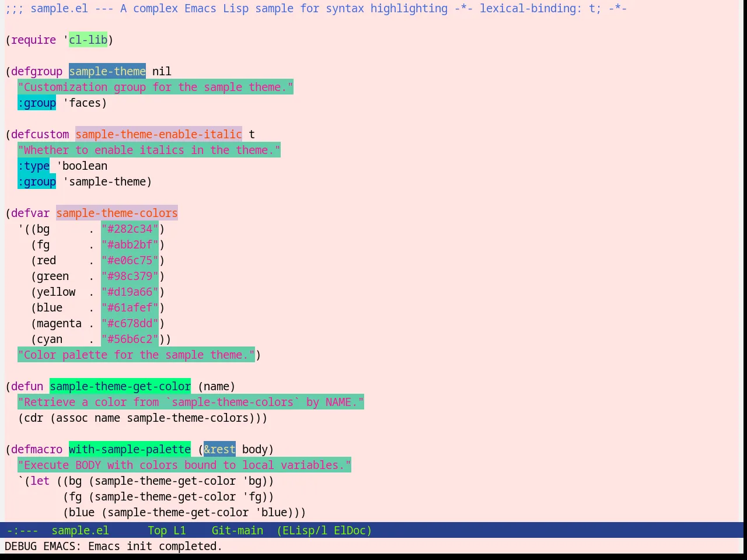Click the "#282c34" color string
Image resolution: width=747 pixels, height=560 pixels.
coord(130,229)
